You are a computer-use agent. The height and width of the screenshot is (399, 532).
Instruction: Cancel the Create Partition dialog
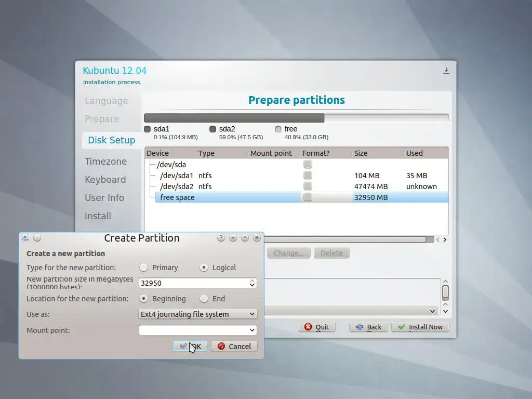pyautogui.click(x=234, y=346)
